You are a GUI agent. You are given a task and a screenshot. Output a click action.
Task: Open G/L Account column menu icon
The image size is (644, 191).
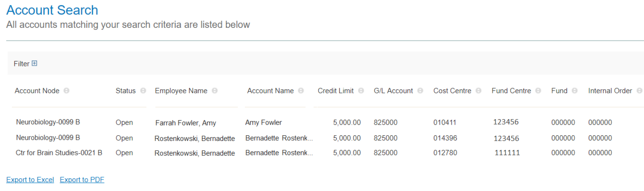[420, 91]
